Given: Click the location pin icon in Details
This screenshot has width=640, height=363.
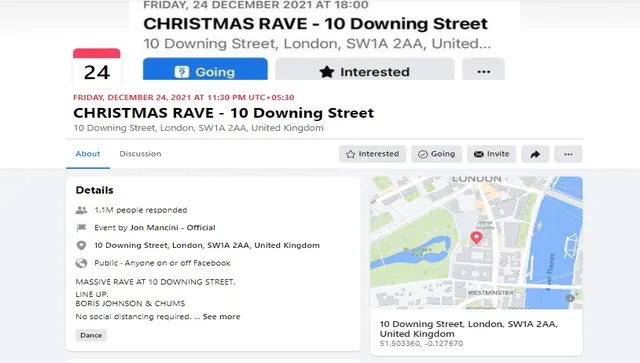Looking at the screenshot, I should [81, 245].
